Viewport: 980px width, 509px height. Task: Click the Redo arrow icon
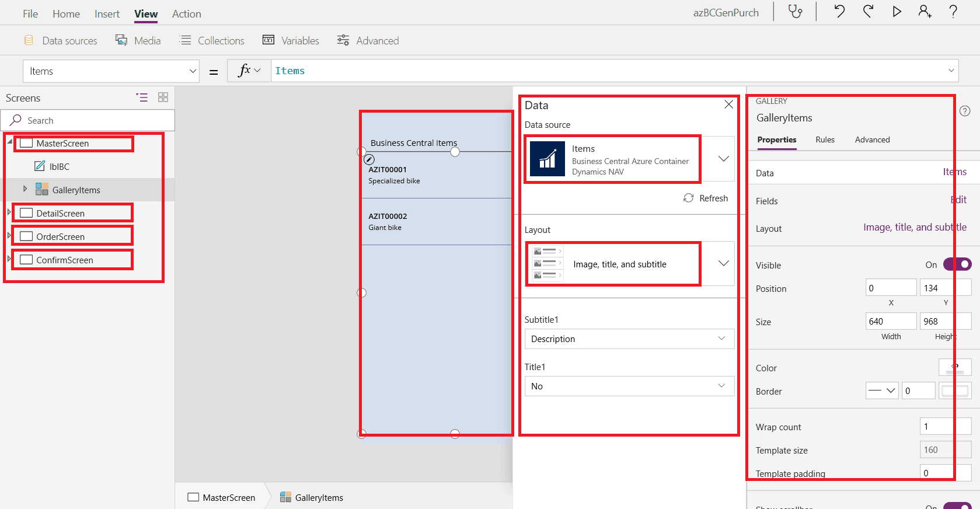868,11
